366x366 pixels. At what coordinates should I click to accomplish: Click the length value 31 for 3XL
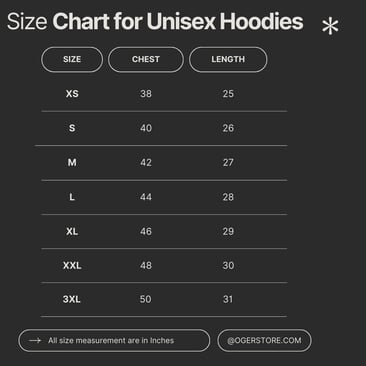click(x=228, y=299)
